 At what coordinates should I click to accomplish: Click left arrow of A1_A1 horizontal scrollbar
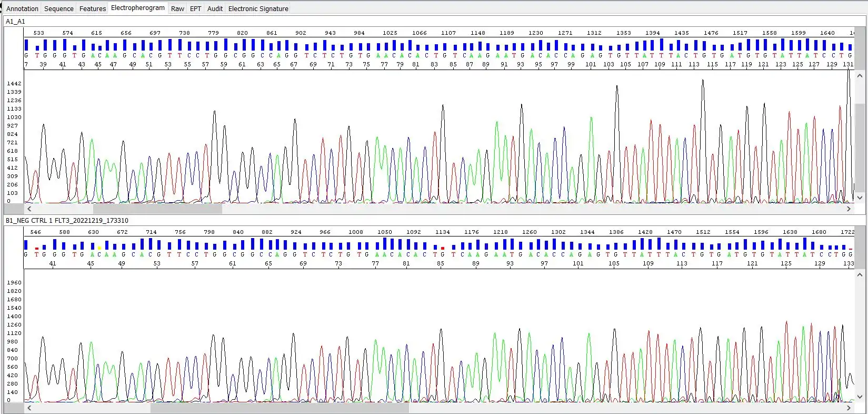(29, 209)
